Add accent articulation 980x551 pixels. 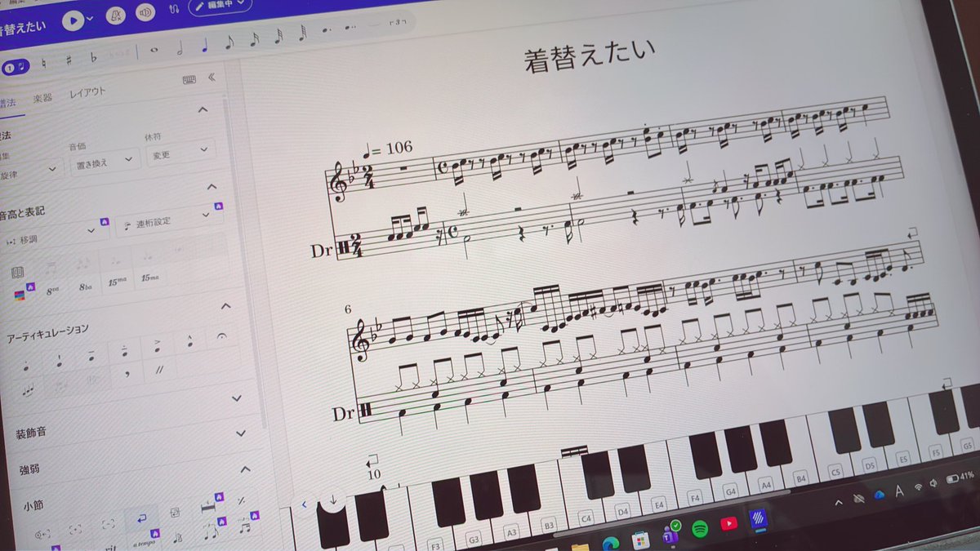point(156,344)
